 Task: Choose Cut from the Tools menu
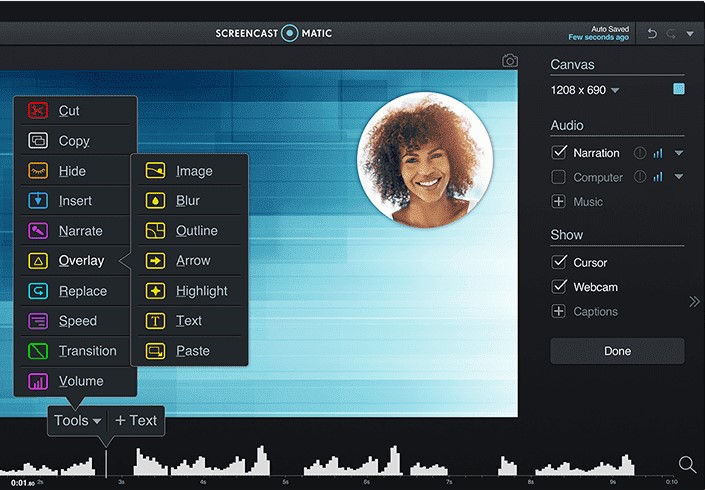(x=76, y=111)
